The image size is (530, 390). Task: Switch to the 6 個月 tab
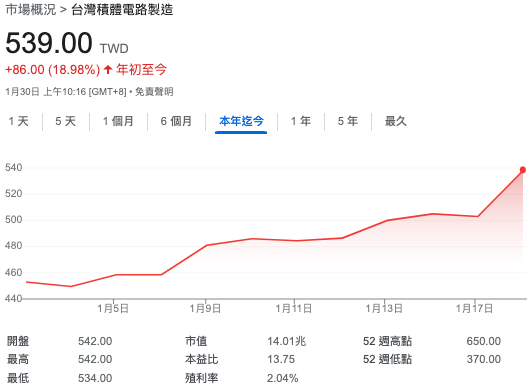(176, 121)
